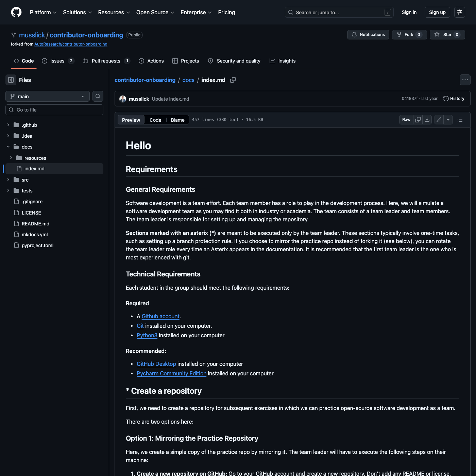Image resolution: width=476 pixels, height=476 pixels.
Task: Open the Open Source menu
Action: tap(155, 12)
